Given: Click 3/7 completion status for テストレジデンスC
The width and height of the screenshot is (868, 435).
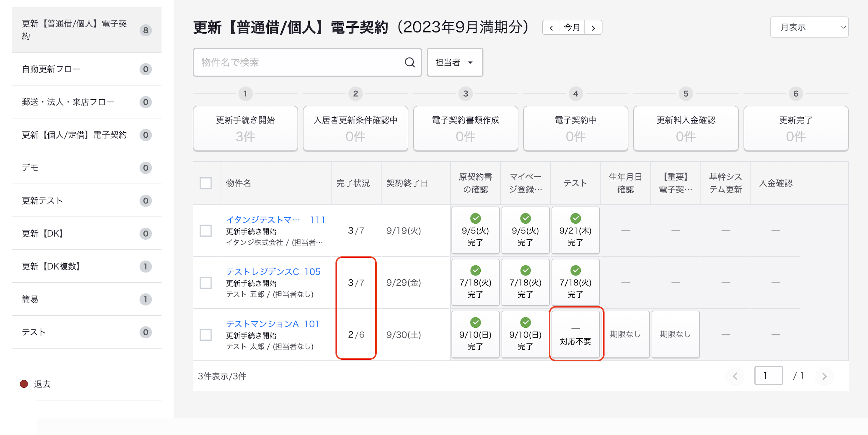Looking at the screenshot, I should pyautogui.click(x=356, y=283).
